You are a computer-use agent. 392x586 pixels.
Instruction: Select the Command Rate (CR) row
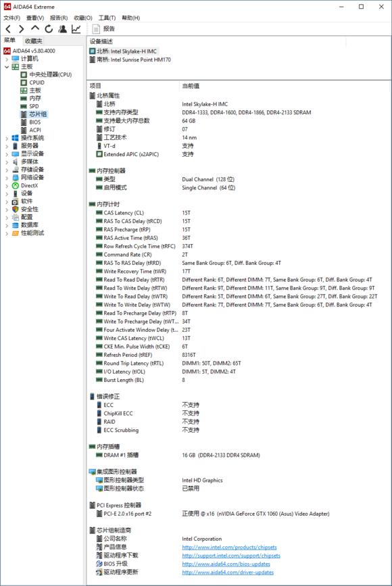coord(238,255)
